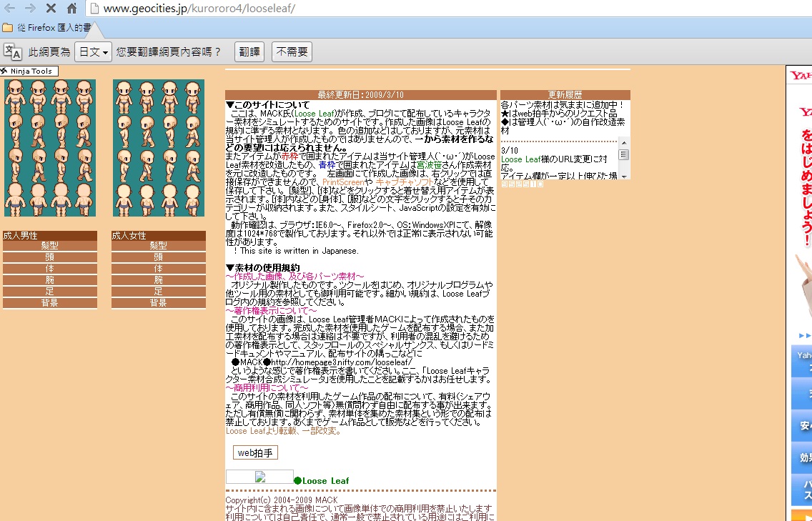Click Copyright(c) 2004-2009 MACK text

click(281, 500)
